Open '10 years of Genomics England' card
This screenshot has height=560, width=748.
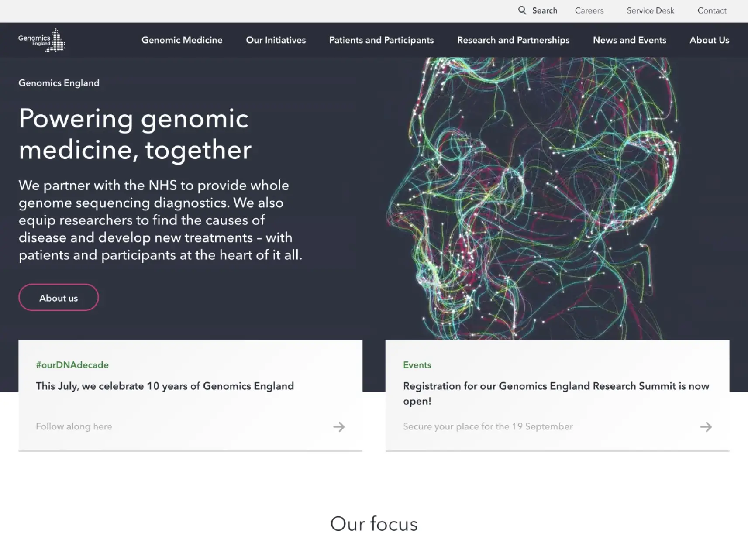tap(190, 395)
